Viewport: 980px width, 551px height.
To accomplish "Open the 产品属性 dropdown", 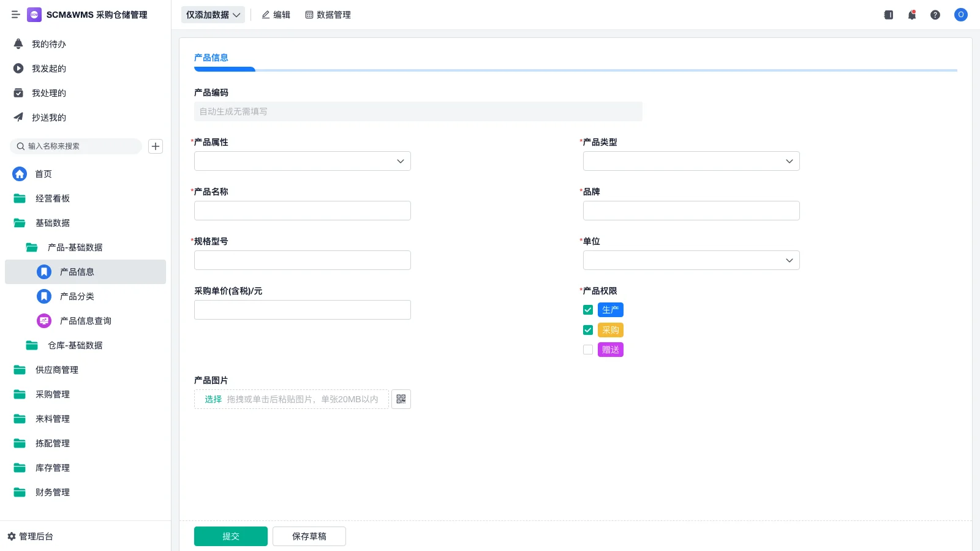I will coord(303,161).
